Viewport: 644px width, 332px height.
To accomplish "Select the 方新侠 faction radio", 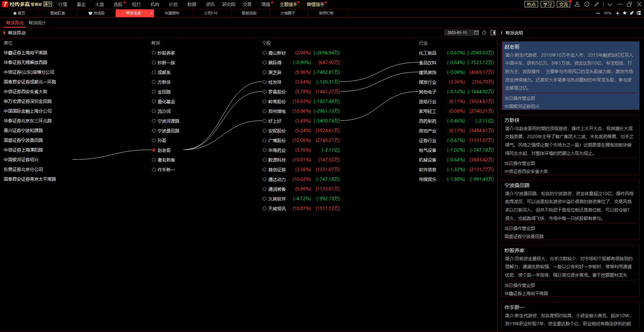I will pyautogui.click(x=154, y=82).
